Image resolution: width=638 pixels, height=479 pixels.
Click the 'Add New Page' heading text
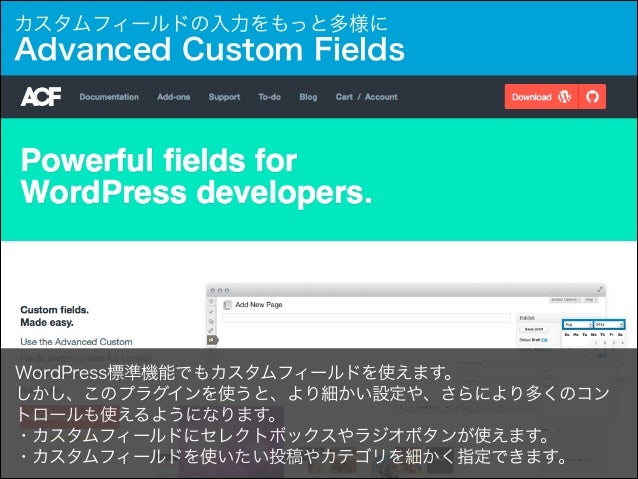(259, 304)
